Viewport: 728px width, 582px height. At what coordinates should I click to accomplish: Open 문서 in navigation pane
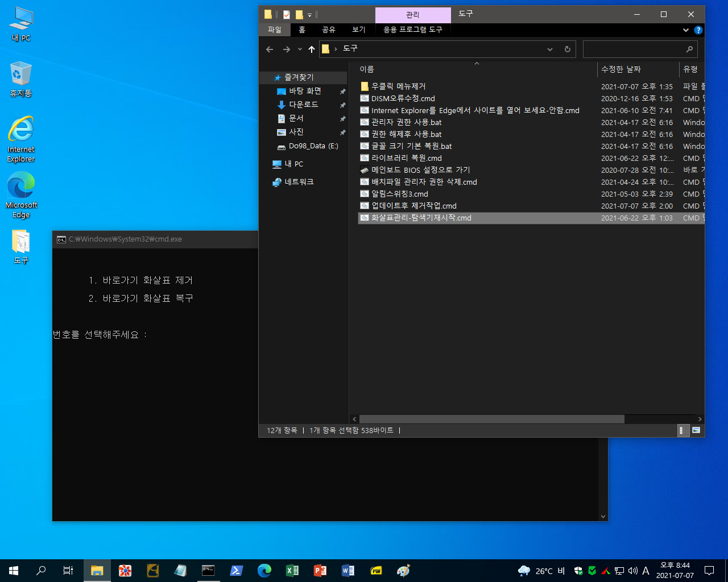point(296,118)
